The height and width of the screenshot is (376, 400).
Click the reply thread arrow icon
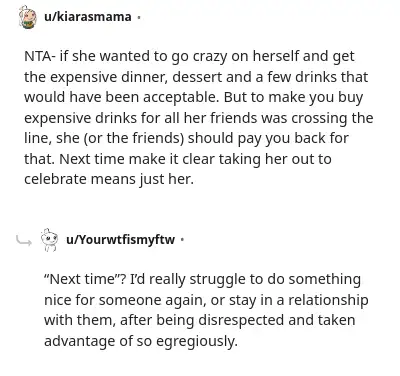click(x=24, y=240)
